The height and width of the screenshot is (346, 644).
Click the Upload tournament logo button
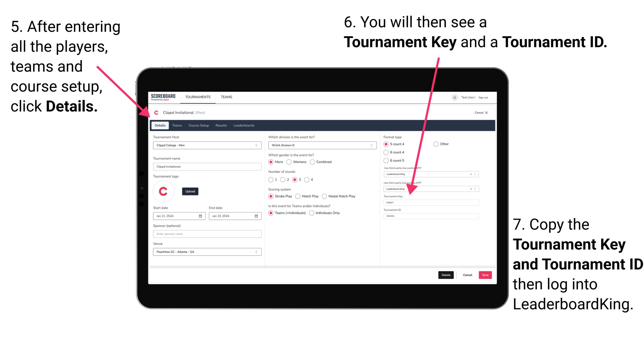[190, 191]
